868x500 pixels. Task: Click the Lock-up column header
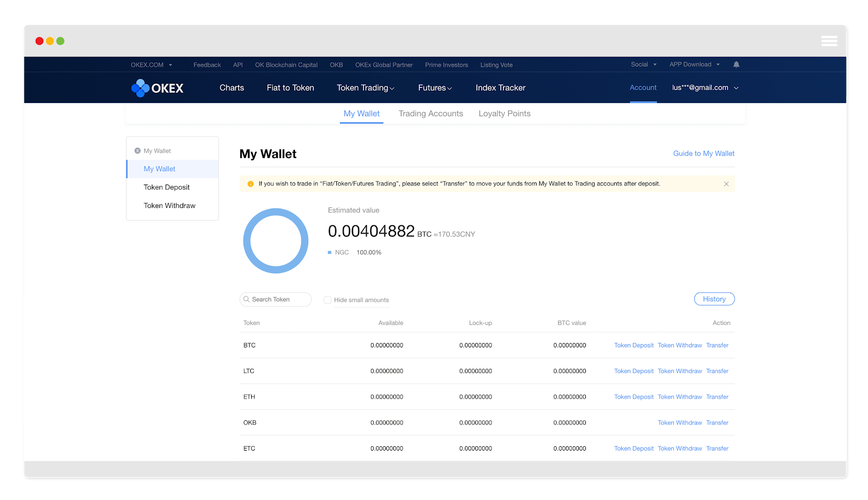click(x=480, y=323)
